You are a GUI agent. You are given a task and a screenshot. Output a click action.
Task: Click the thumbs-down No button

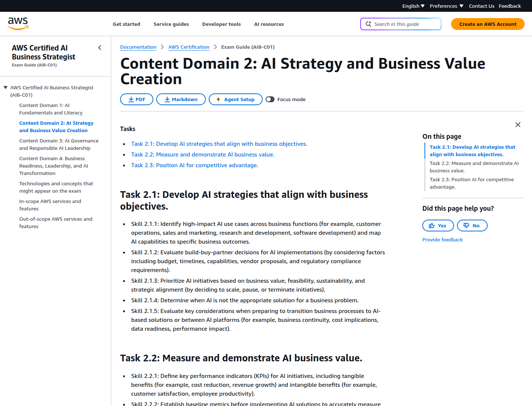coord(472,226)
